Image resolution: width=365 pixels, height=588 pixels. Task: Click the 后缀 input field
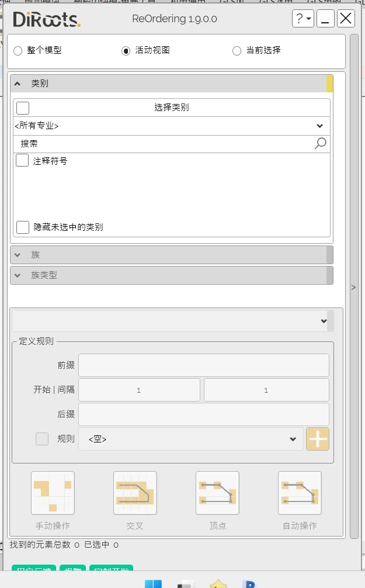coord(203,414)
